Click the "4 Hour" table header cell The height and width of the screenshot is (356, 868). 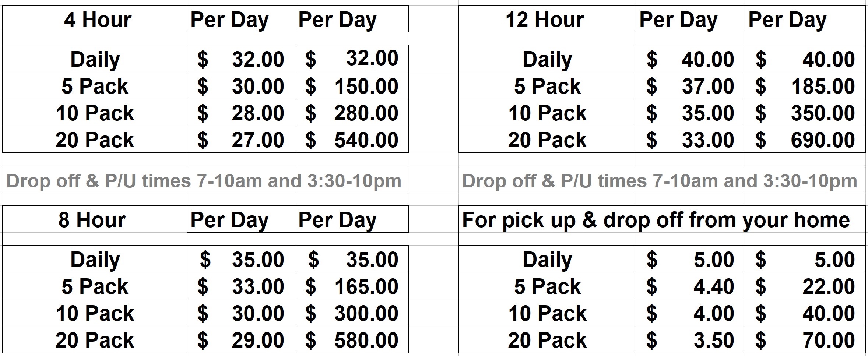click(97, 20)
